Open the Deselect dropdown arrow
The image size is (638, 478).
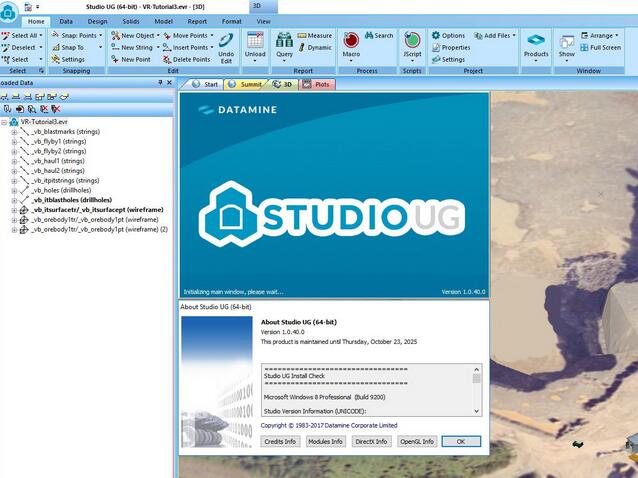pyautogui.click(x=41, y=48)
